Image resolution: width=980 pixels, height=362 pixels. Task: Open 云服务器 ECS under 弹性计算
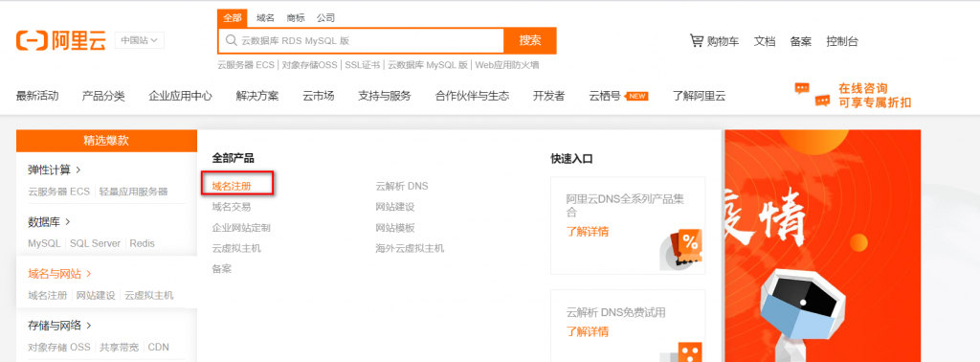pyautogui.click(x=58, y=192)
